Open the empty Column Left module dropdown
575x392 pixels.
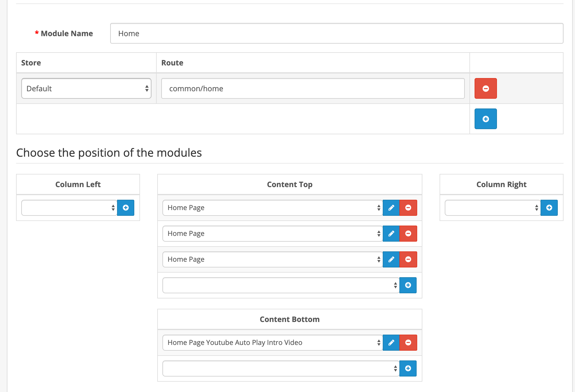[69, 208]
